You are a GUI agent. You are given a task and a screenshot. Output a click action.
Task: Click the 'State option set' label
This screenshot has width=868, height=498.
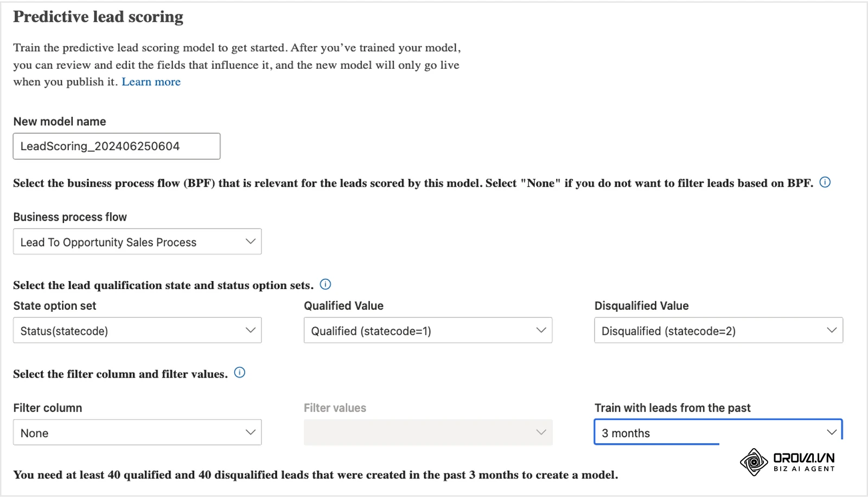pyautogui.click(x=55, y=306)
